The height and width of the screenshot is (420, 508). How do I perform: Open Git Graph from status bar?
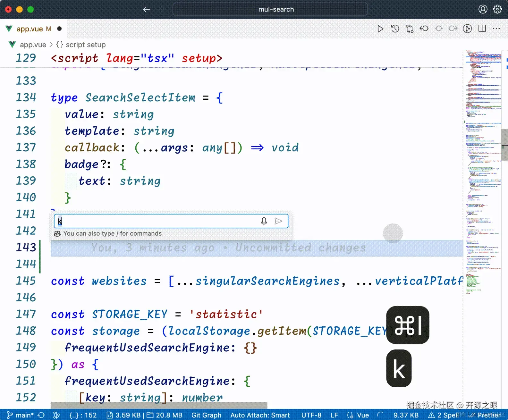pos(207,415)
